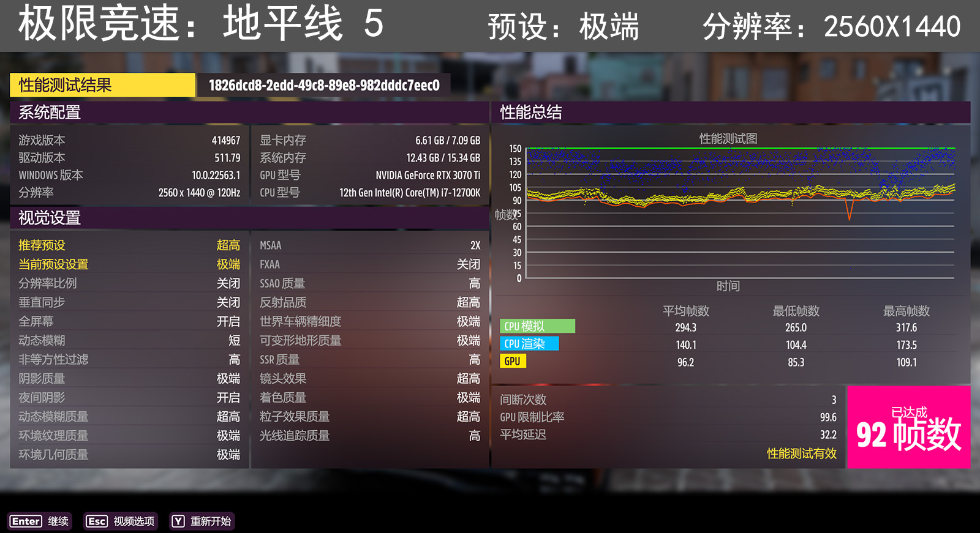Click the 全屏幕 开启 row
The image size is (980, 533).
click(x=129, y=321)
